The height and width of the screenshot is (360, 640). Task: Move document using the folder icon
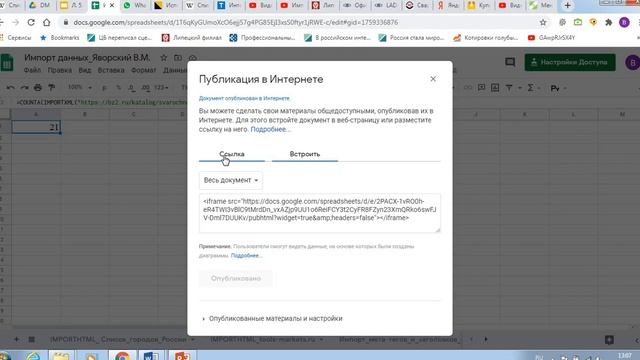pos(178,58)
